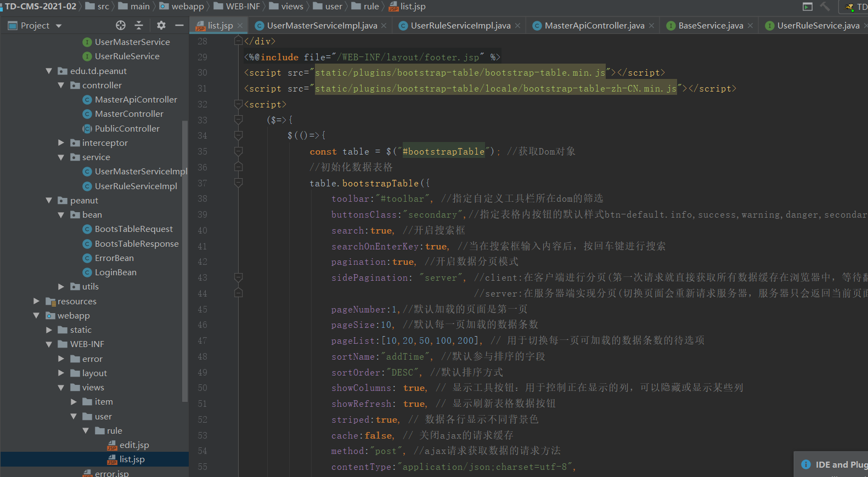Open UserRuleService interface in tree
Viewport: 868px width, 477px height.
127,56
